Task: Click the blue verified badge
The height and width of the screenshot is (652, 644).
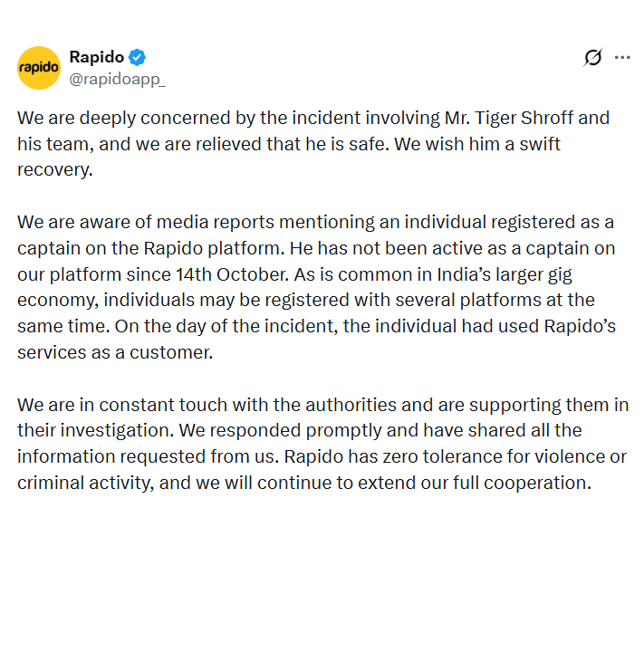Action: pos(137,57)
